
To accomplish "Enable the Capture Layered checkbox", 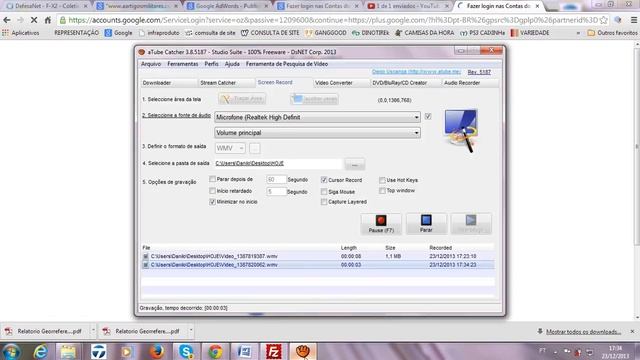I will click(x=324, y=202).
